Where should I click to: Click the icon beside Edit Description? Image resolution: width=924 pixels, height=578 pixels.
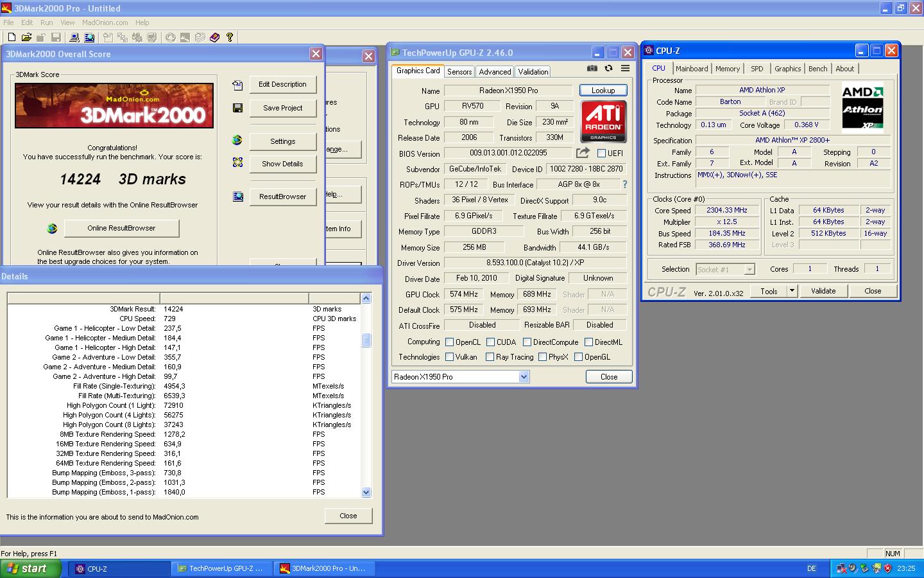pos(237,85)
